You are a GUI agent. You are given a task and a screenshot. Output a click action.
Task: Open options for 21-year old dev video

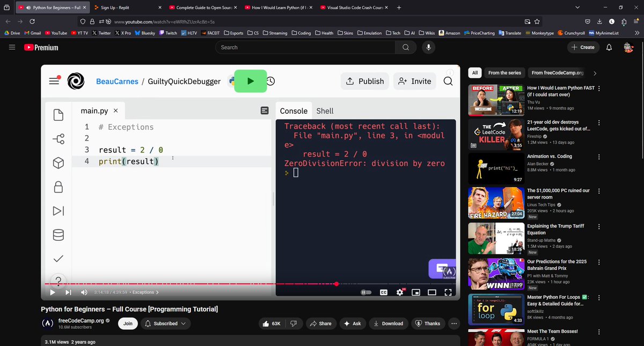[599, 123]
